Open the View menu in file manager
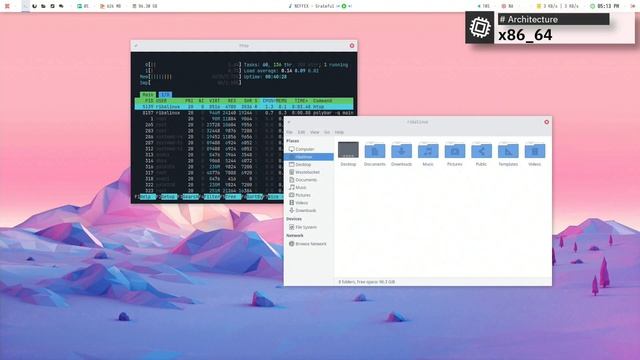The width and height of the screenshot is (640, 360). 314,132
